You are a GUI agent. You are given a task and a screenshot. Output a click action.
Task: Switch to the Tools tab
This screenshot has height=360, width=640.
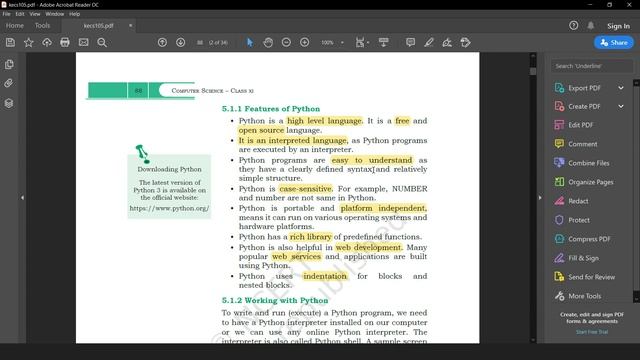tap(42, 26)
